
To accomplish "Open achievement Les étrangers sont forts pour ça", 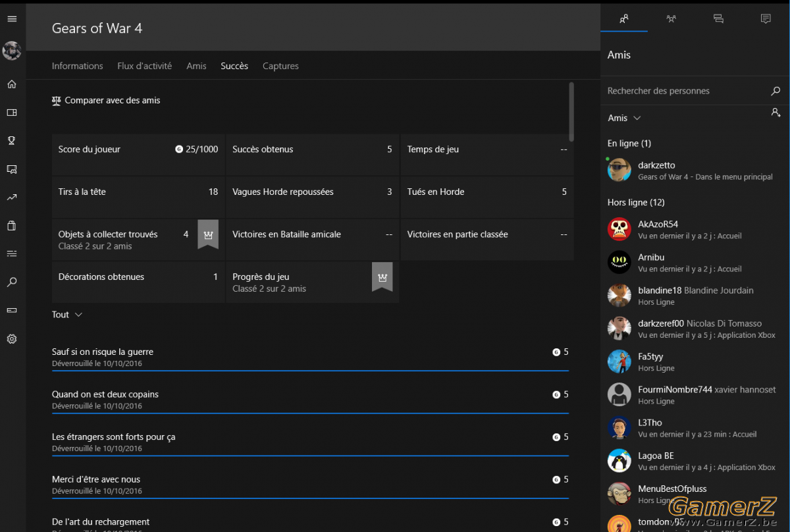I will 310,442.
